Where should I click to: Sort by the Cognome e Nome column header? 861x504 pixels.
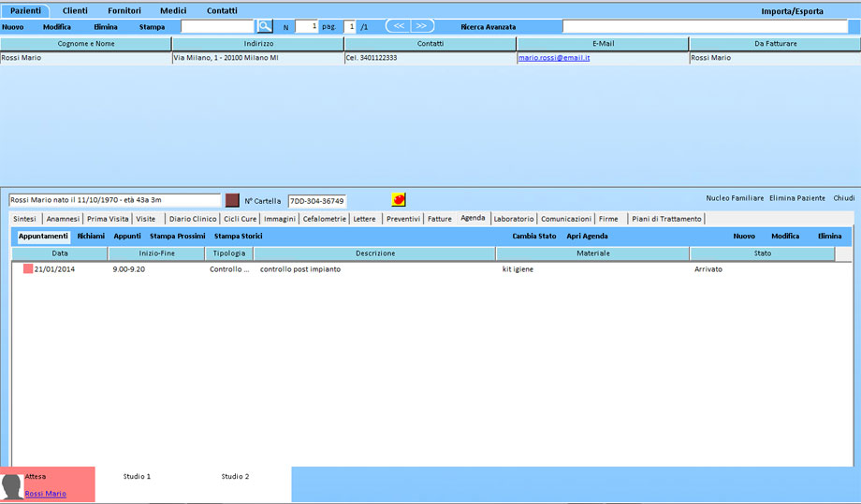tap(86, 44)
